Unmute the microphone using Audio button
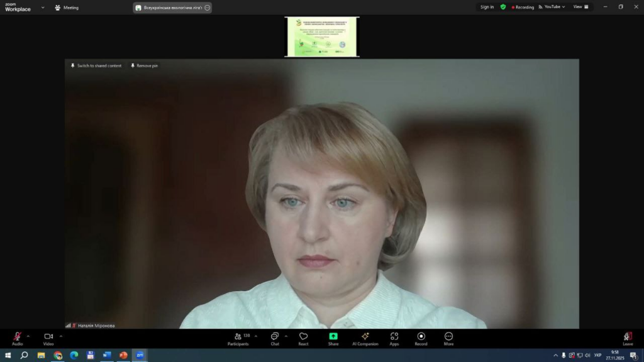644x362 pixels. pos(17,338)
